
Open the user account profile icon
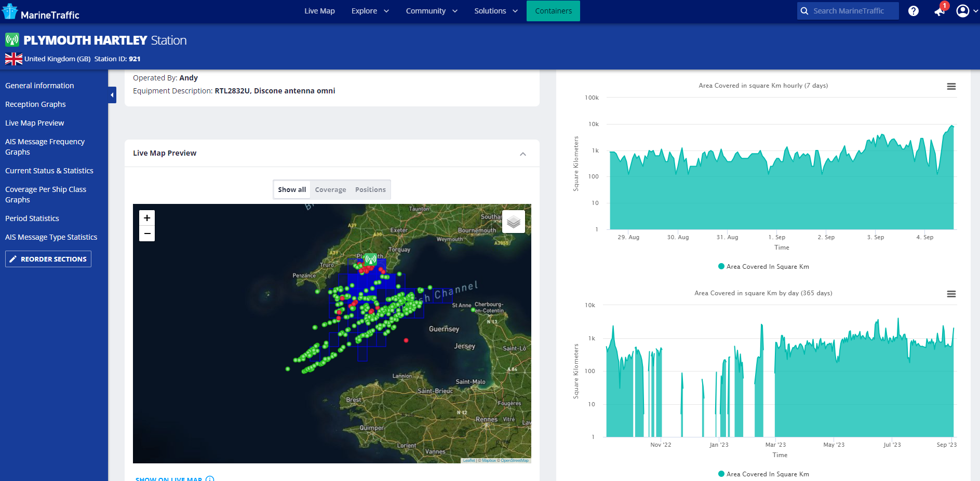(962, 11)
